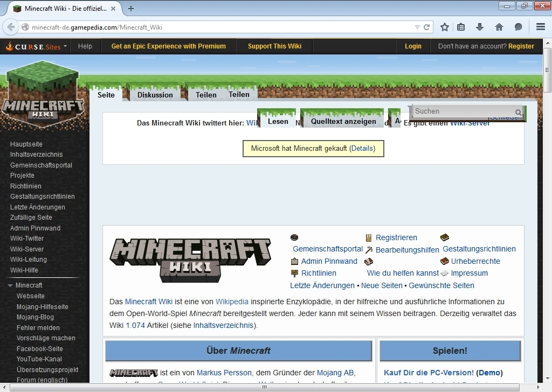Viewport: 552px width, 392px height.
Task: Go to the browser home icon
Action: click(499, 27)
